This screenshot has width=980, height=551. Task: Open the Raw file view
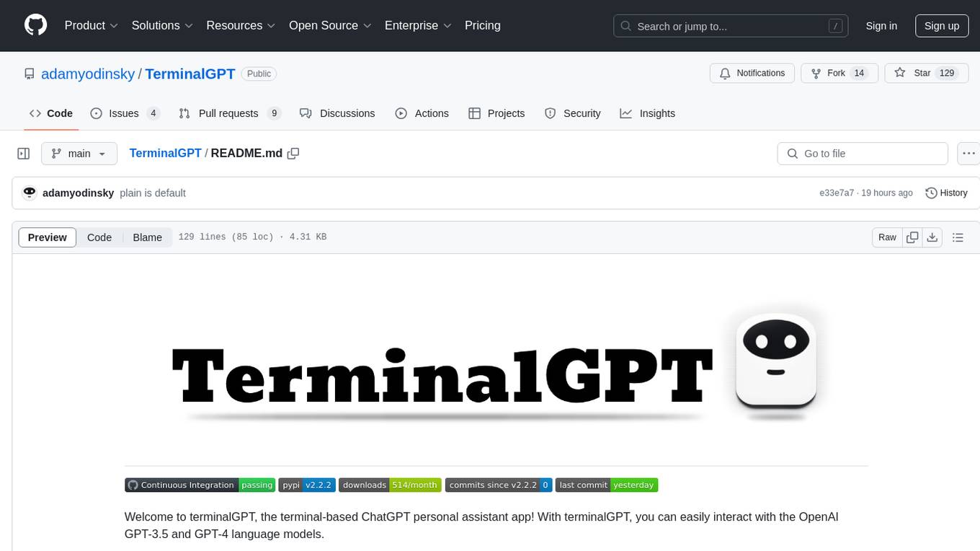887,237
